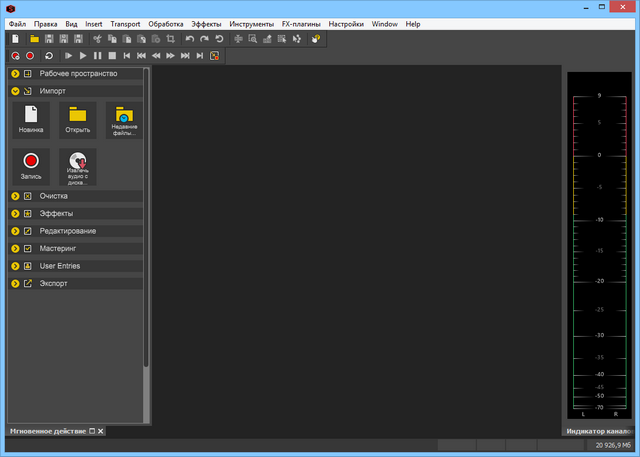
Task: Click the stop playback button
Action: 112,56
